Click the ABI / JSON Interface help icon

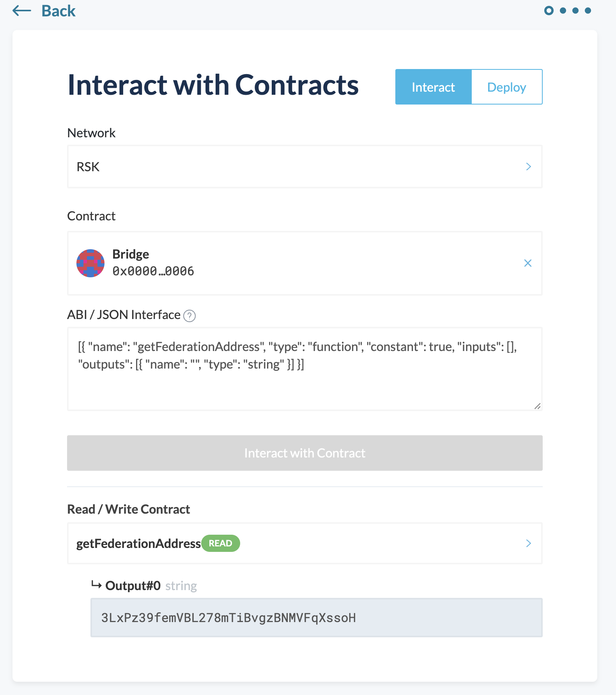(189, 316)
